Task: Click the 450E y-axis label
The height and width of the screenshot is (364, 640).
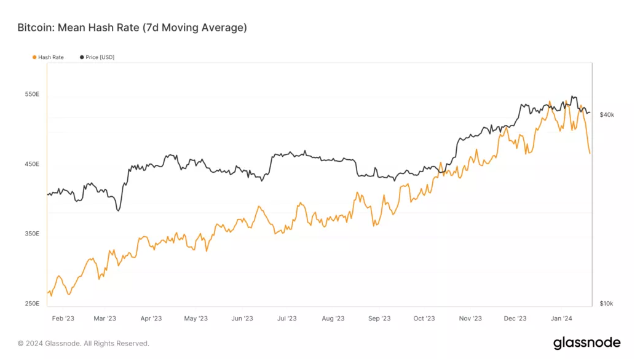Action: pos(32,164)
